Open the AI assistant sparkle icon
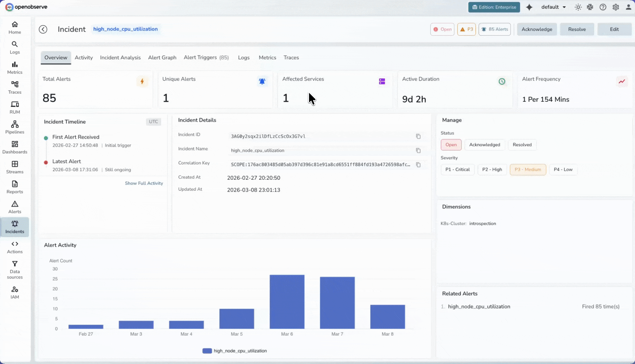 tap(529, 7)
